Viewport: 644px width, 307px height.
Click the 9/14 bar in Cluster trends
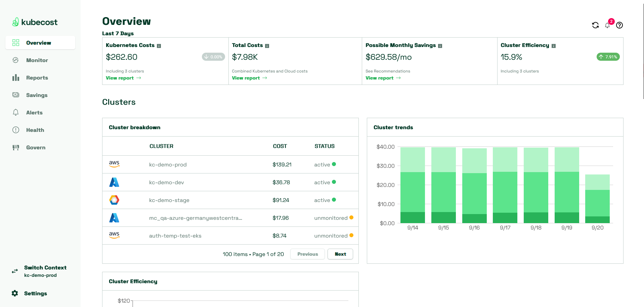point(413,185)
